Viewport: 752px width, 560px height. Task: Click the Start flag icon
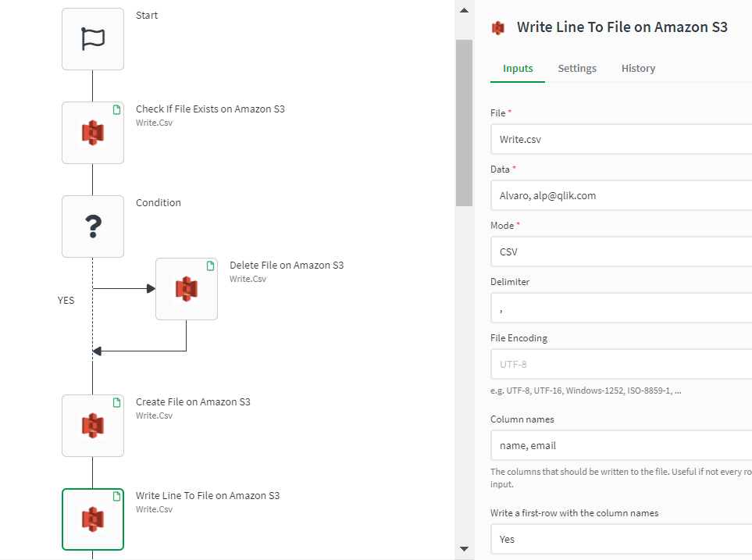92,38
